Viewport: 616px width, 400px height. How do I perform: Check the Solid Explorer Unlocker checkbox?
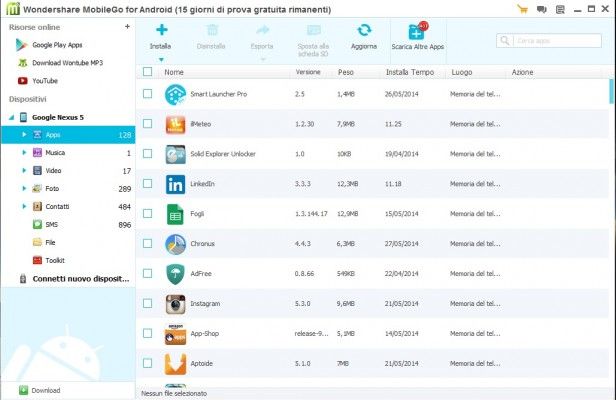point(147,154)
